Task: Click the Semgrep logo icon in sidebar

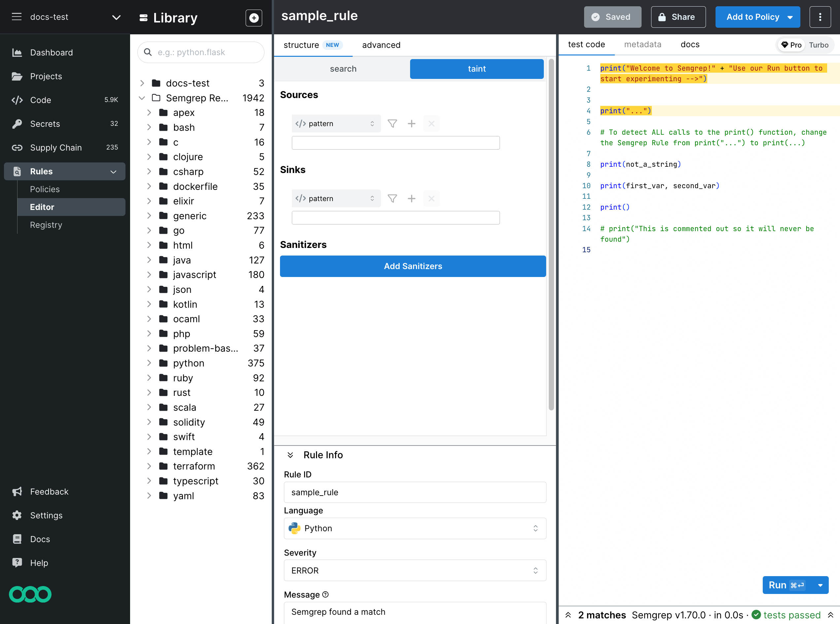Action: point(30,594)
